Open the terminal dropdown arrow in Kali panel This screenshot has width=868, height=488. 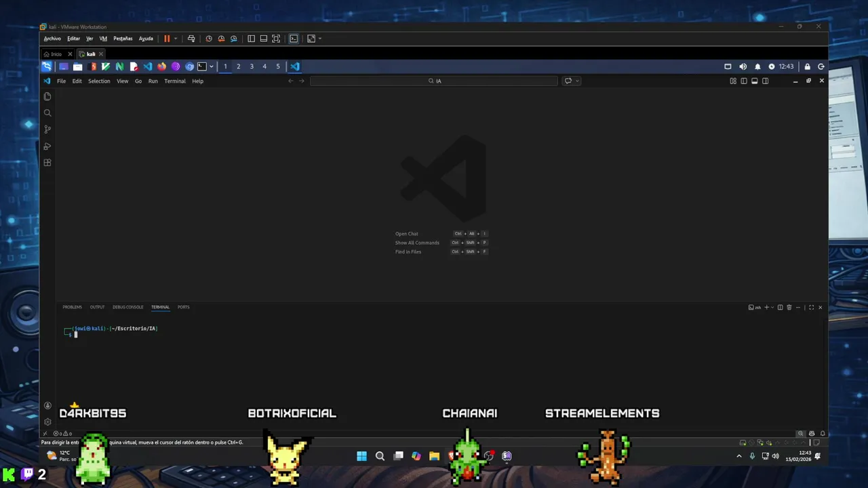(211, 66)
